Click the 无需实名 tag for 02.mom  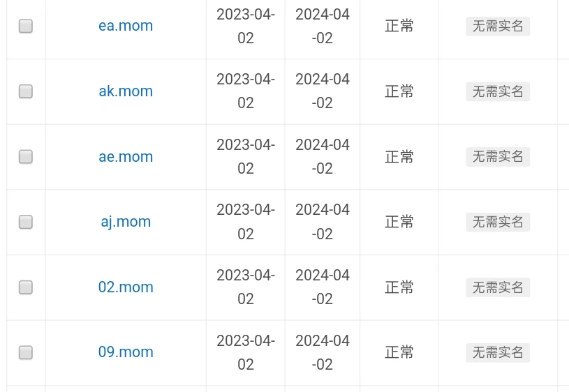[x=498, y=287]
